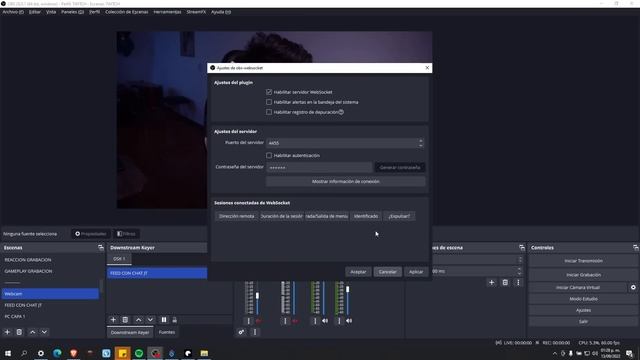Click the first mixer channel volume fader

click(257, 296)
